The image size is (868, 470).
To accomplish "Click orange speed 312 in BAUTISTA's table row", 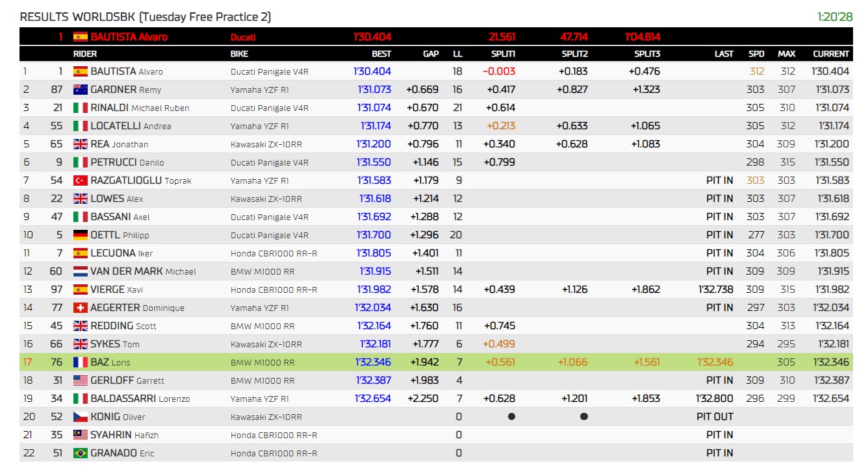I will (757, 71).
